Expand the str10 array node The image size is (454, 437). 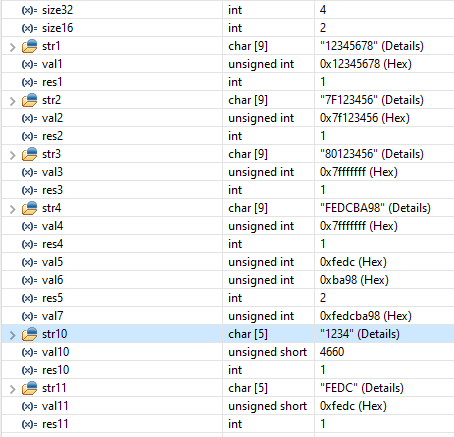[x=13, y=335]
